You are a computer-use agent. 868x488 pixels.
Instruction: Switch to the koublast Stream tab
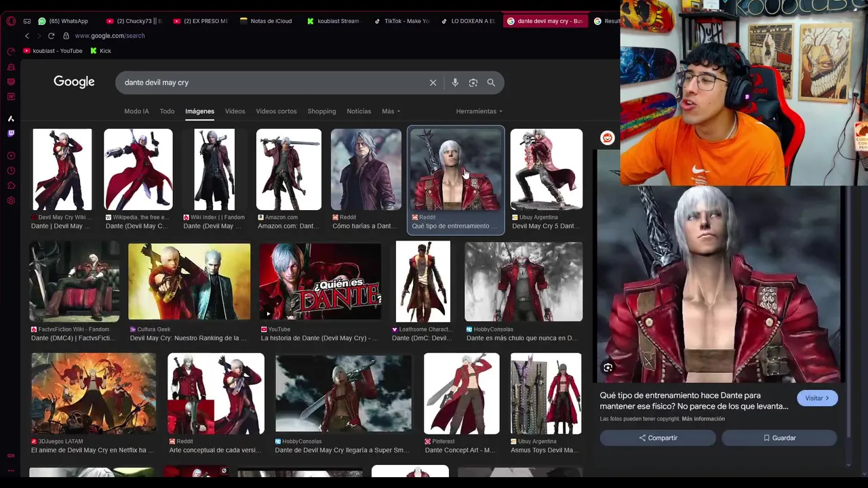[336, 21]
